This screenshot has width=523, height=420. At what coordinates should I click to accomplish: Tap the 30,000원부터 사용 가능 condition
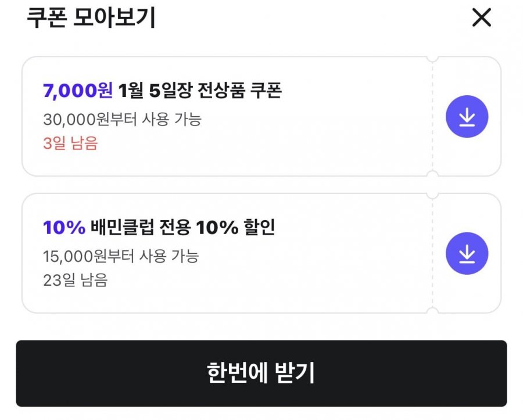(122, 119)
